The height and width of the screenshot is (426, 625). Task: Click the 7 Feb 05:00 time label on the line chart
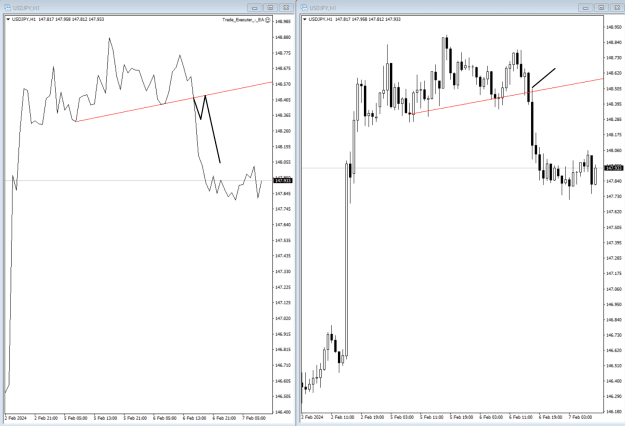pos(254,418)
